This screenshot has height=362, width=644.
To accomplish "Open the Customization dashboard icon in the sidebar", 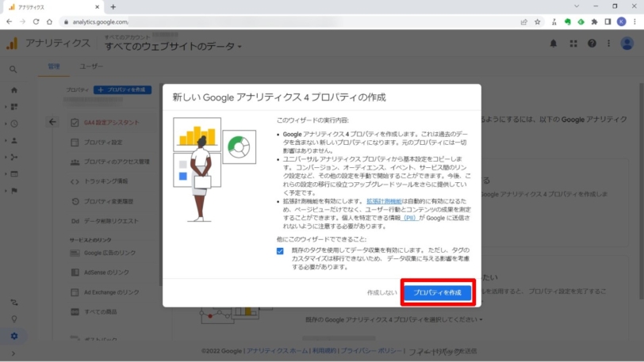I will pos(14,107).
